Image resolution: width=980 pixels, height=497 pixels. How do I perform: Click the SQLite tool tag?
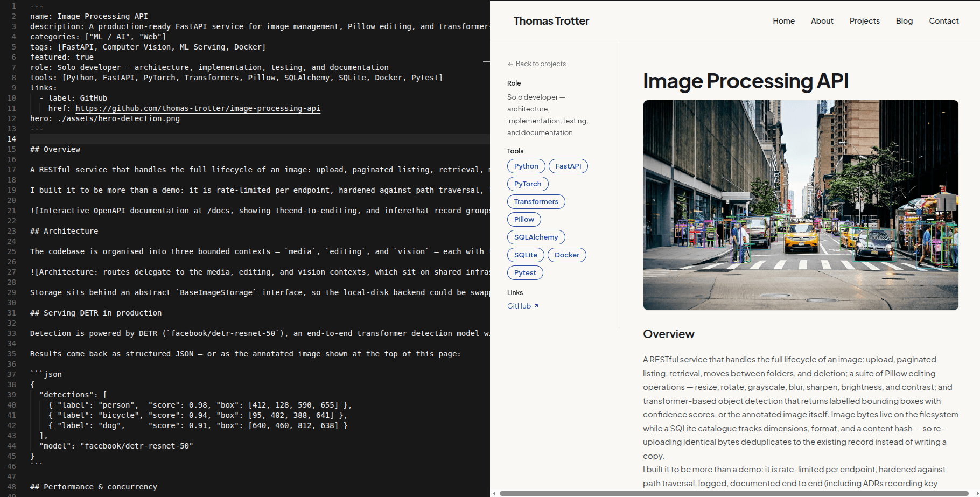(526, 255)
